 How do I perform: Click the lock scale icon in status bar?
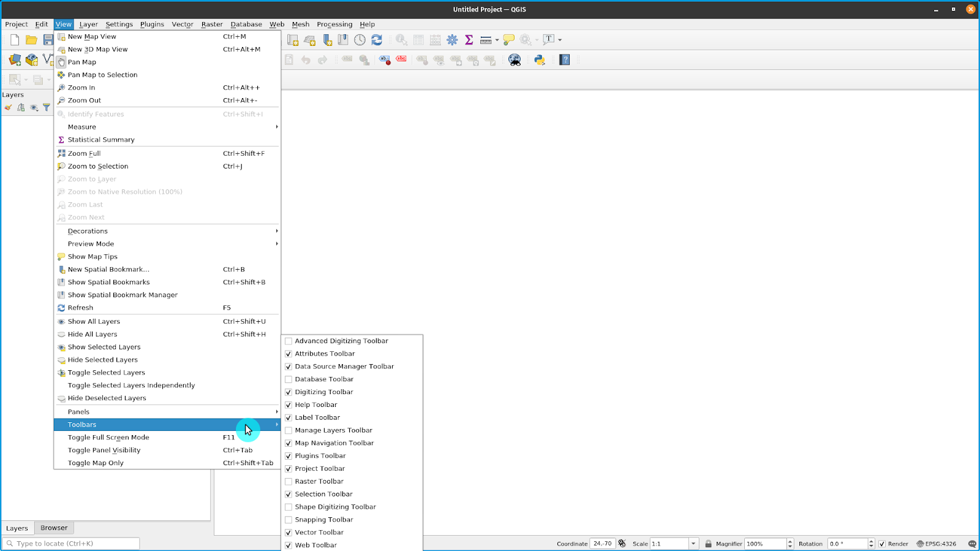(x=708, y=544)
